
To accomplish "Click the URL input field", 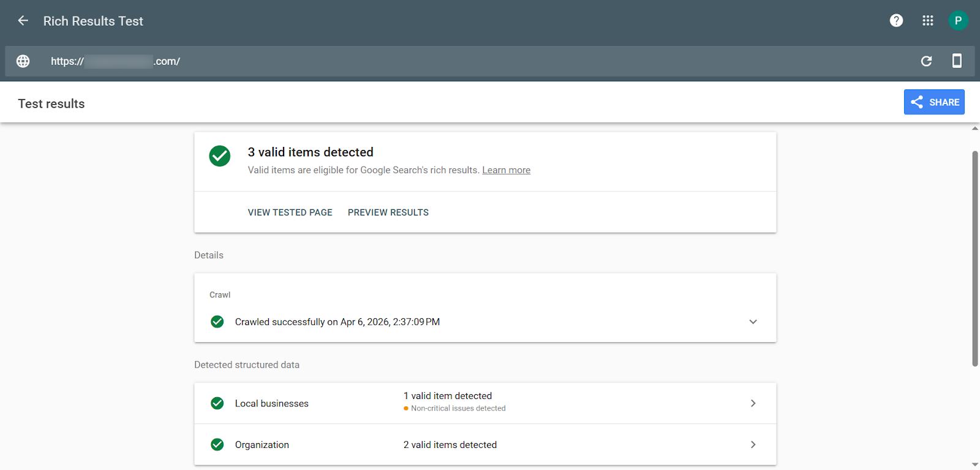I will [x=429, y=61].
